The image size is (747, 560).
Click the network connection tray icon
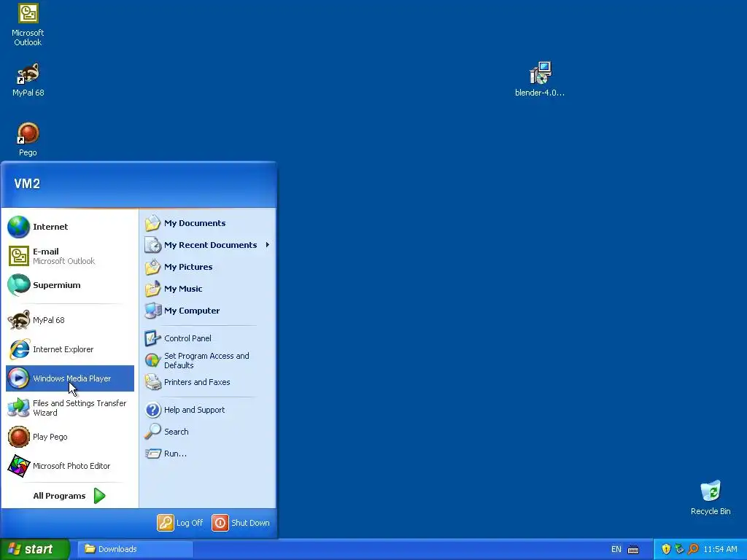pos(679,549)
